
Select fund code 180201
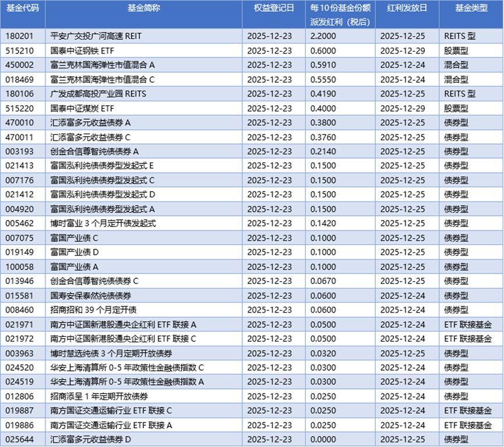coord(19,36)
